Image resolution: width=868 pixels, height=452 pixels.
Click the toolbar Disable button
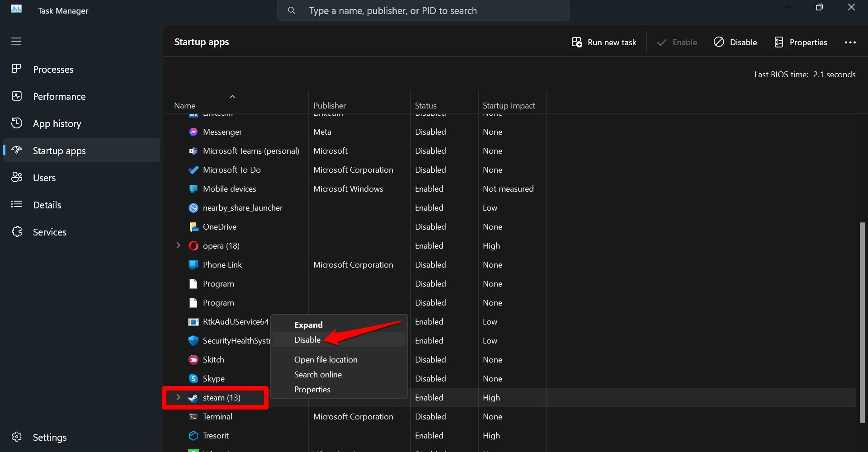[736, 42]
